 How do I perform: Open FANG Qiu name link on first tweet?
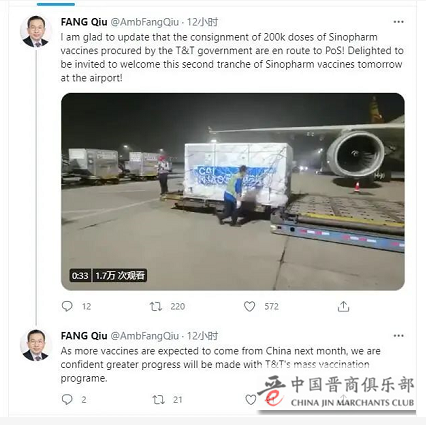pyautogui.click(x=84, y=22)
